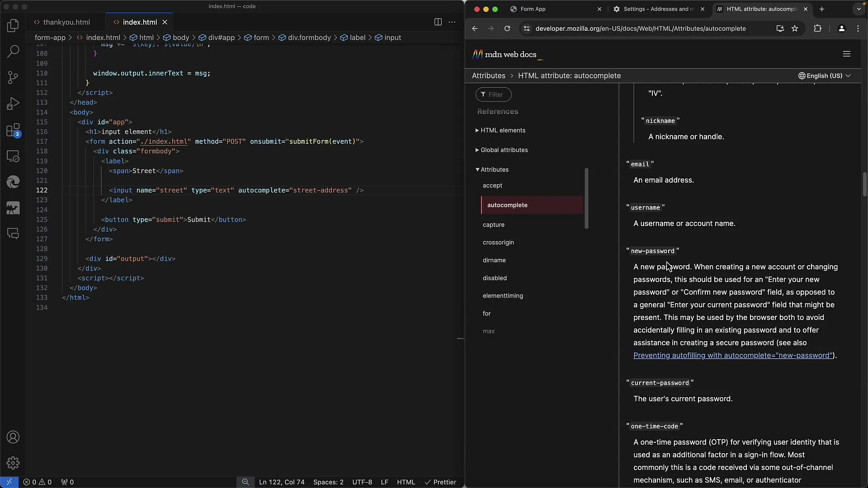The height and width of the screenshot is (488, 868).
Task: Toggle the Filter button in MDN references
Action: [x=494, y=94]
